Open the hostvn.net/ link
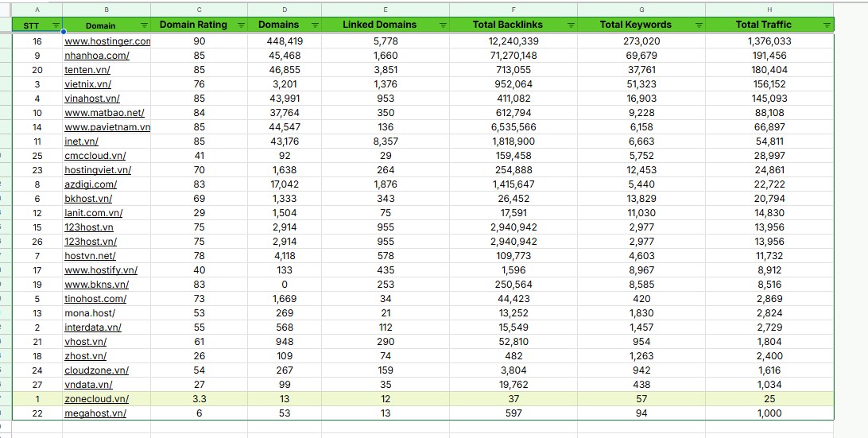This screenshot has width=868, height=438. pyautogui.click(x=91, y=257)
